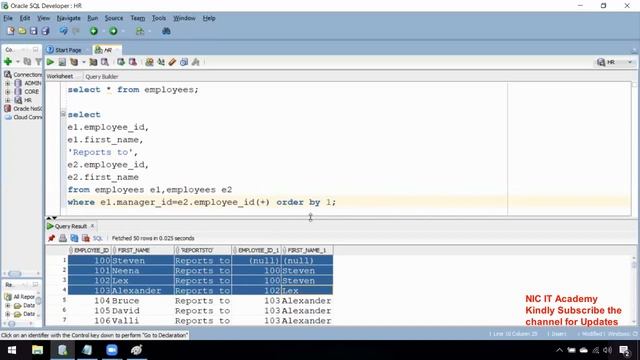The image size is (640, 360).
Task: Open the Source menu
Action: [113, 18]
